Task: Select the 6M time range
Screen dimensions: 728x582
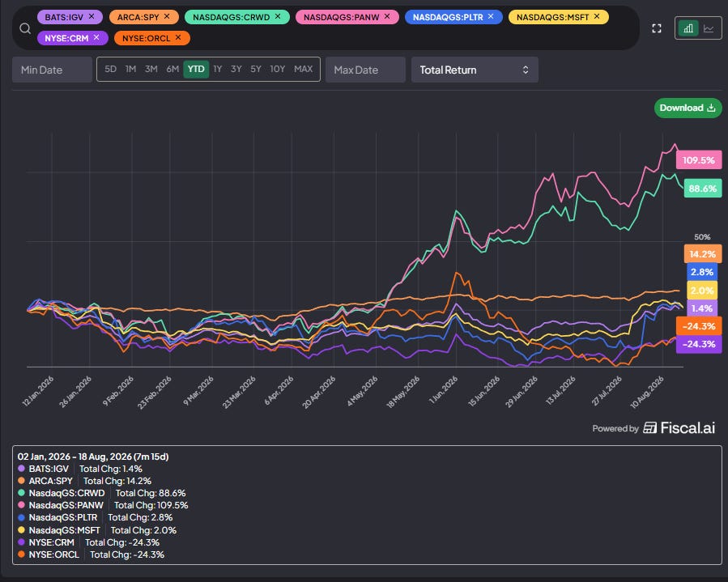Action: pos(172,69)
